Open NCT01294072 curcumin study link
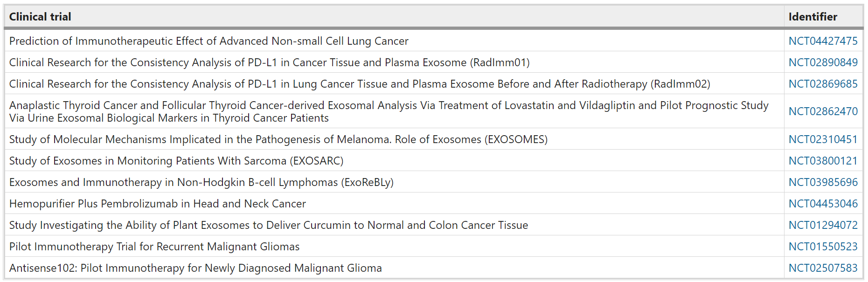The image size is (868, 282). (823, 225)
